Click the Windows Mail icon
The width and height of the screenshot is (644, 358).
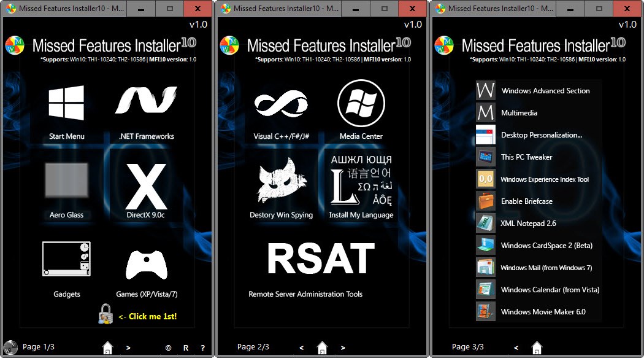click(x=486, y=268)
